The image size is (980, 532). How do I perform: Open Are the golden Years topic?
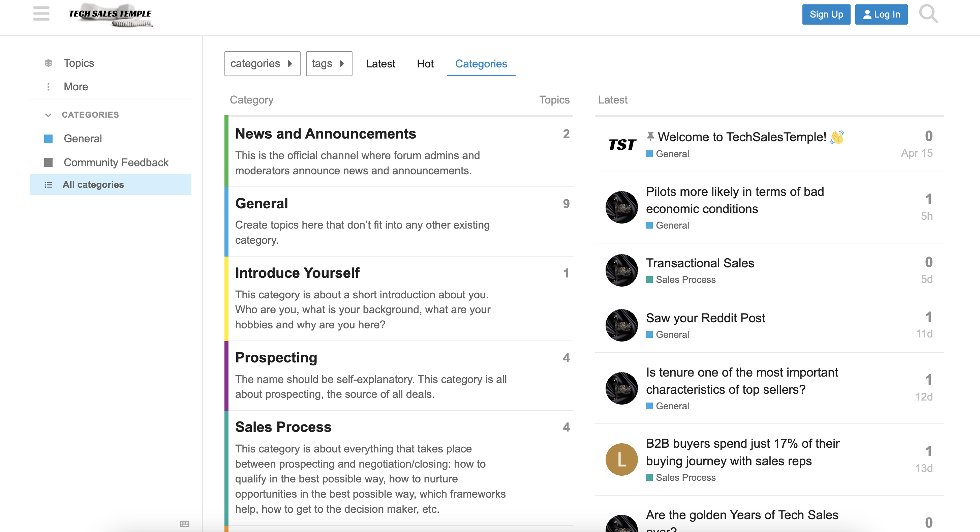point(742,520)
